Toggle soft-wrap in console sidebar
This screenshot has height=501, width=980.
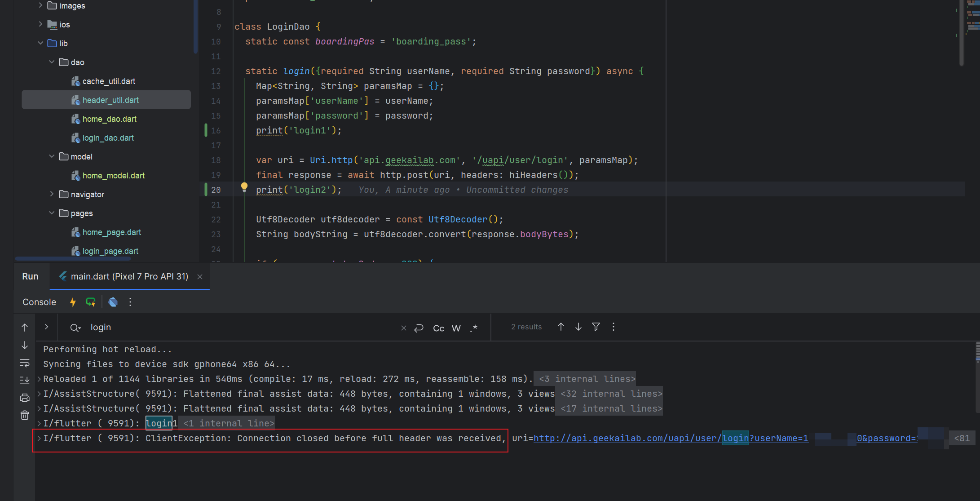[x=25, y=363]
